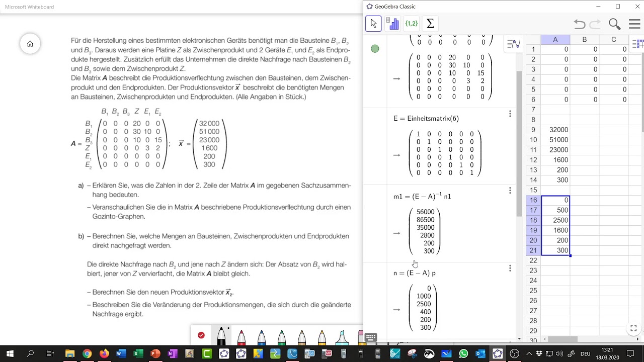Image resolution: width=644 pixels, height=362 pixels.
Task: Open the three-dot menu for n = (E − A) p
Action: (x=510, y=268)
